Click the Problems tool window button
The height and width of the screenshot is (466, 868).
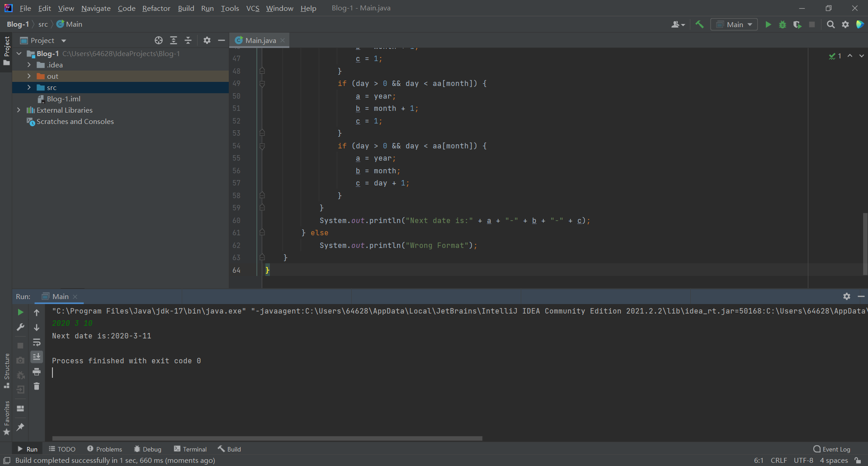104,449
